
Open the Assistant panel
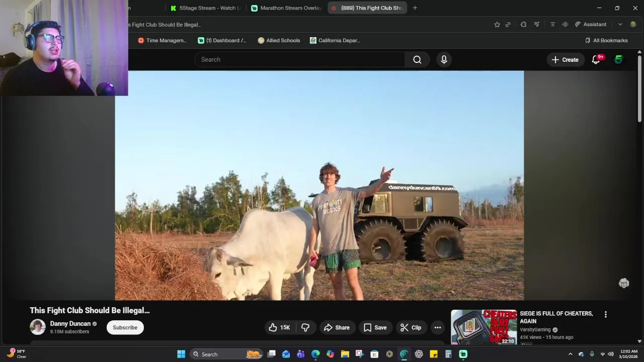coord(591,24)
